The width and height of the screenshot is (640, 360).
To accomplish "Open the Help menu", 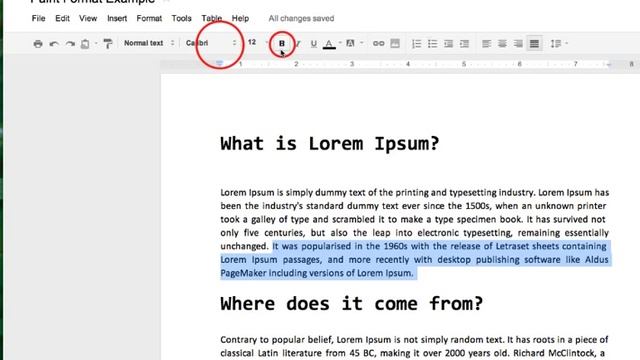I will tap(240, 18).
